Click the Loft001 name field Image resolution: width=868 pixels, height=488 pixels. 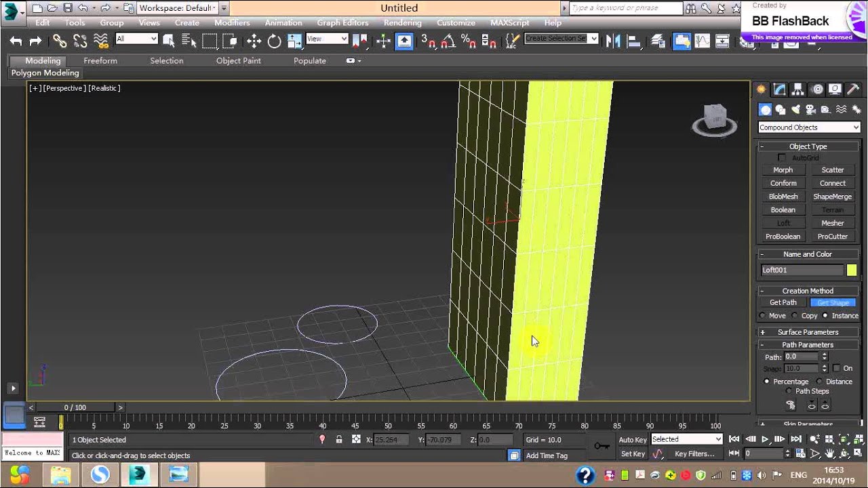coord(802,270)
